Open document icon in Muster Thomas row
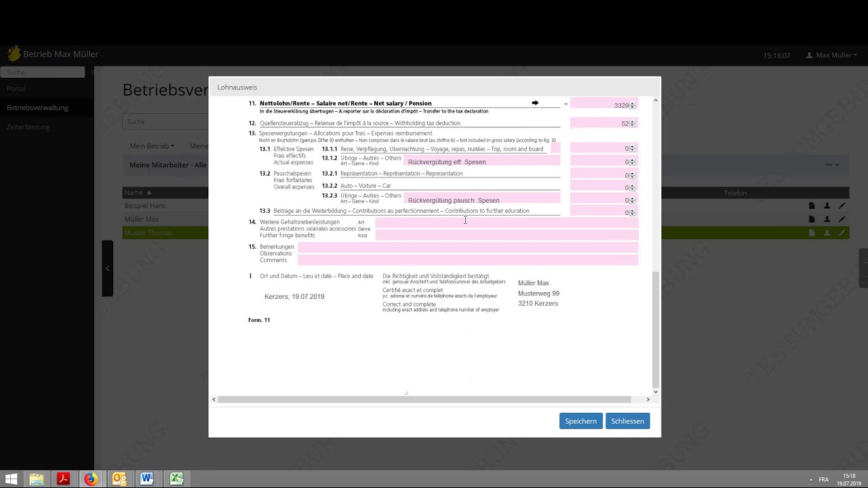868x488 pixels. click(812, 233)
